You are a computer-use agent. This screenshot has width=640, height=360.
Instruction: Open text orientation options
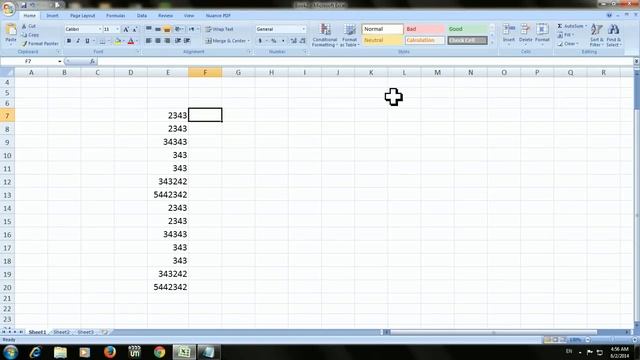coord(179,29)
